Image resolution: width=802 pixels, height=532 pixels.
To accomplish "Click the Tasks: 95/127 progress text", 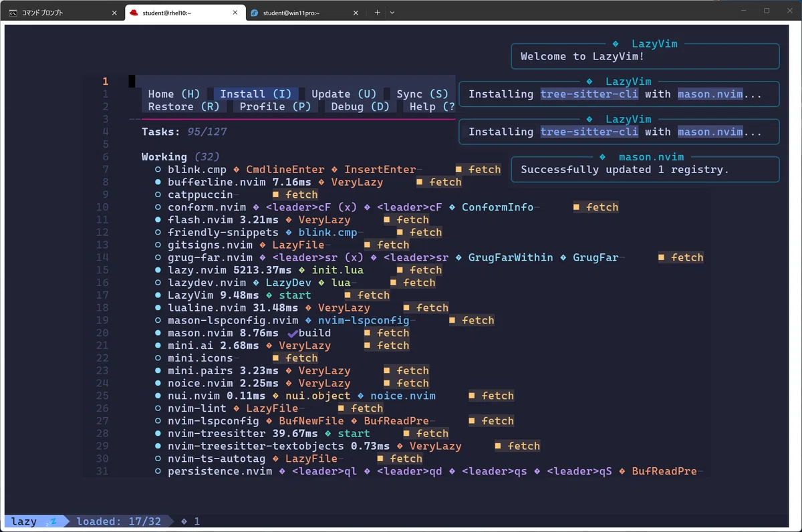I will coord(184,132).
